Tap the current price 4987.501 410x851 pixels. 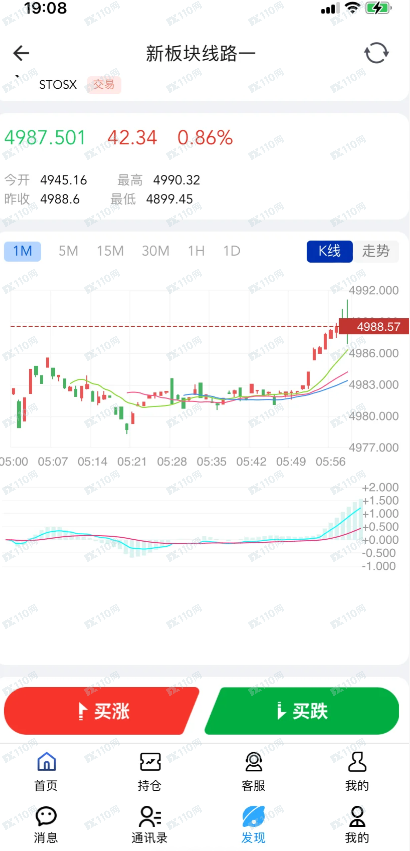45,138
